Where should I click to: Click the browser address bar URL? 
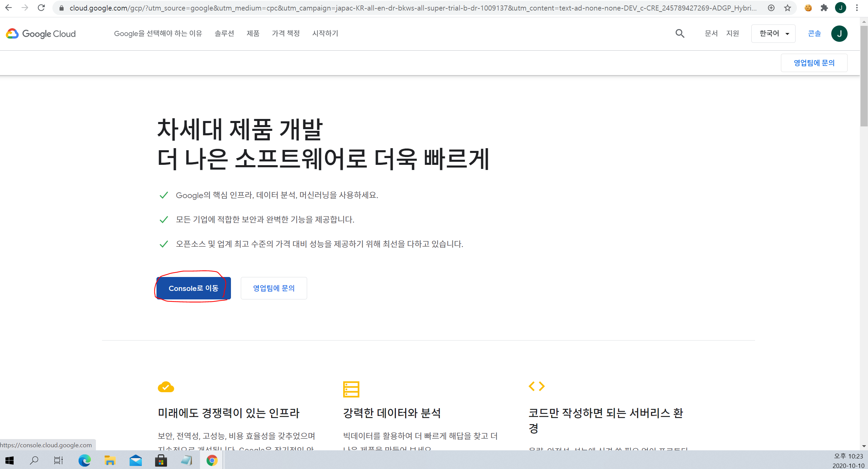click(408, 8)
